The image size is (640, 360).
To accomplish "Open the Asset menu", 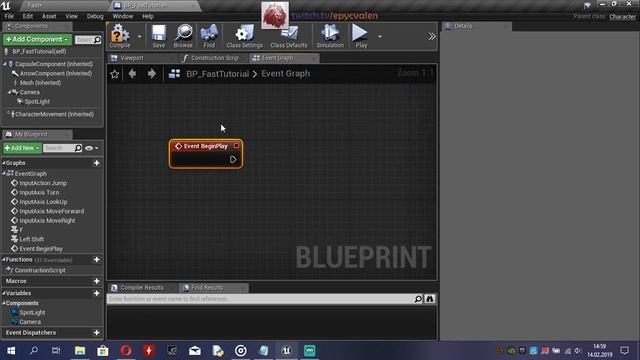I will point(49,16).
